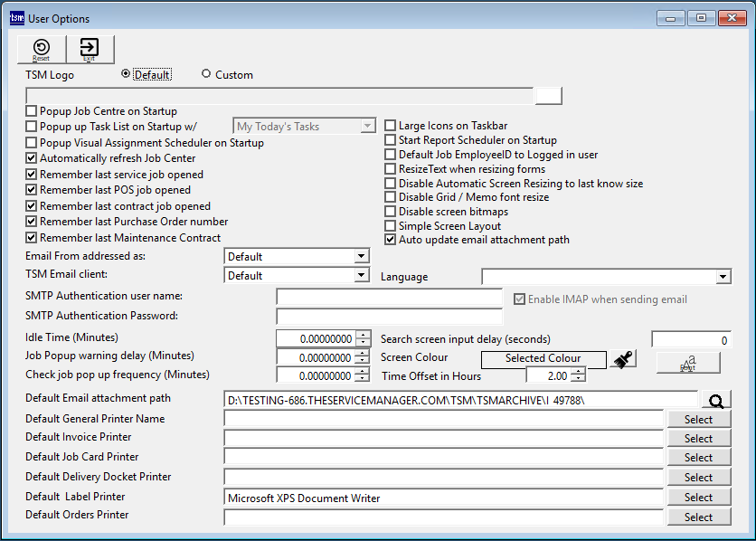Expand Email From addressed as dropdown
The width and height of the screenshot is (756, 541).
pyautogui.click(x=362, y=257)
